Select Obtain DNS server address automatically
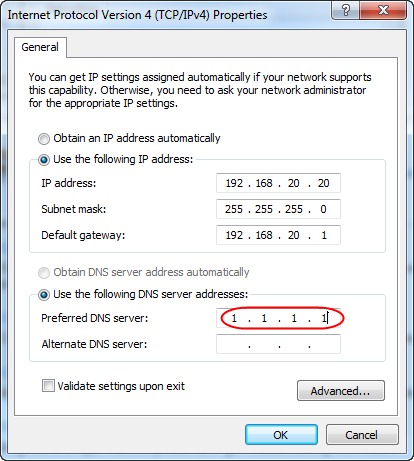Screen dimensions: 414x461 coord(44,273)
